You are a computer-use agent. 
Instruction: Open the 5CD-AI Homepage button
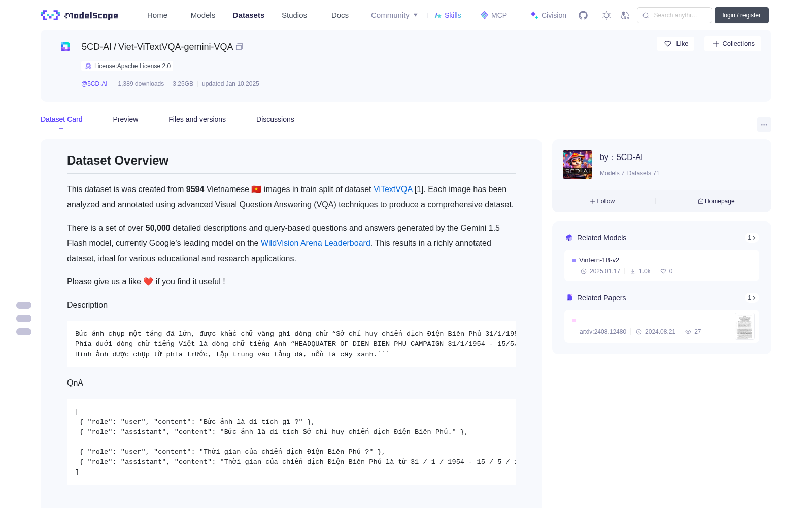pos(716,201)
